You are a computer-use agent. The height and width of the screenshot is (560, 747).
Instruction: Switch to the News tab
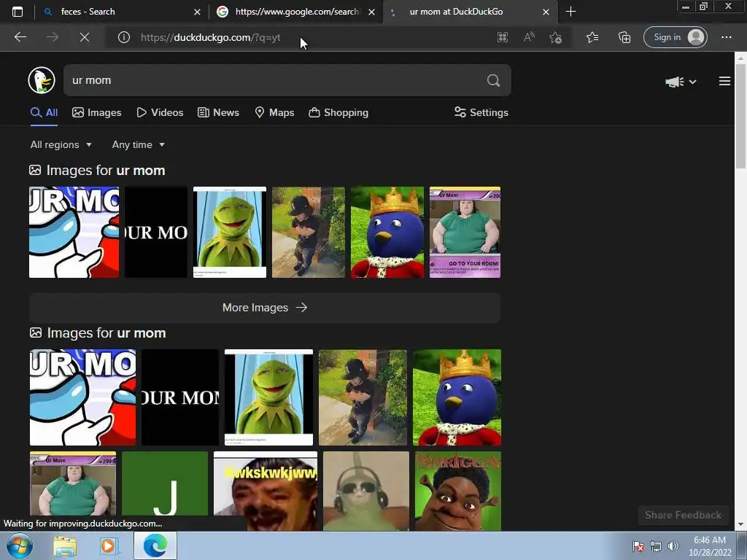coord(218,113)
